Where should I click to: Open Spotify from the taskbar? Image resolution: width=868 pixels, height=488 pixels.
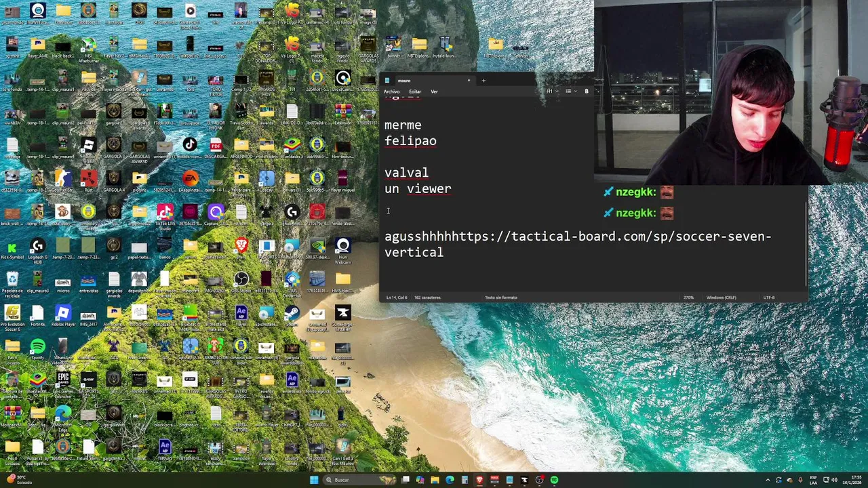pyautogui.click(x=554, y=480)
